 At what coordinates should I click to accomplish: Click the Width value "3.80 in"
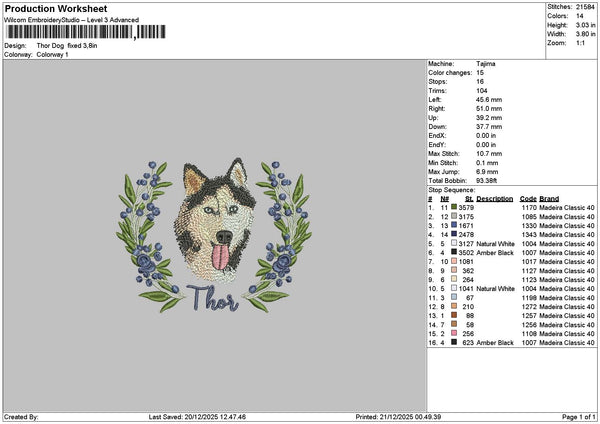pyautogui.click(x=585, y=34)
